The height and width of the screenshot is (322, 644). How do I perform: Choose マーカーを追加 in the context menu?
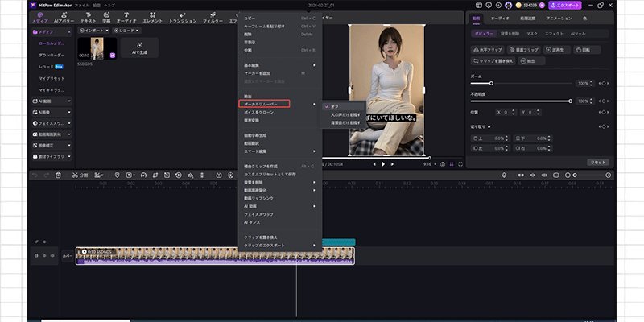[x=280, y=73]
